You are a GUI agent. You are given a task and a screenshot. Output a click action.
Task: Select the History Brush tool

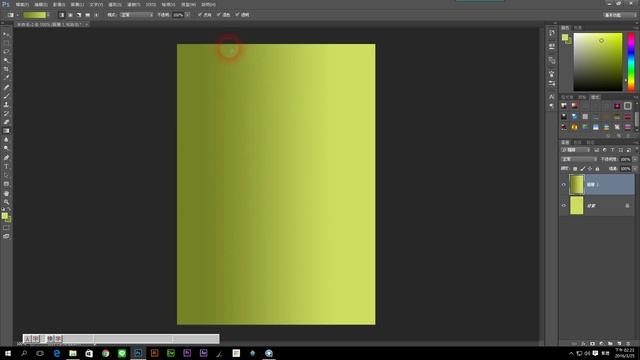6,113
